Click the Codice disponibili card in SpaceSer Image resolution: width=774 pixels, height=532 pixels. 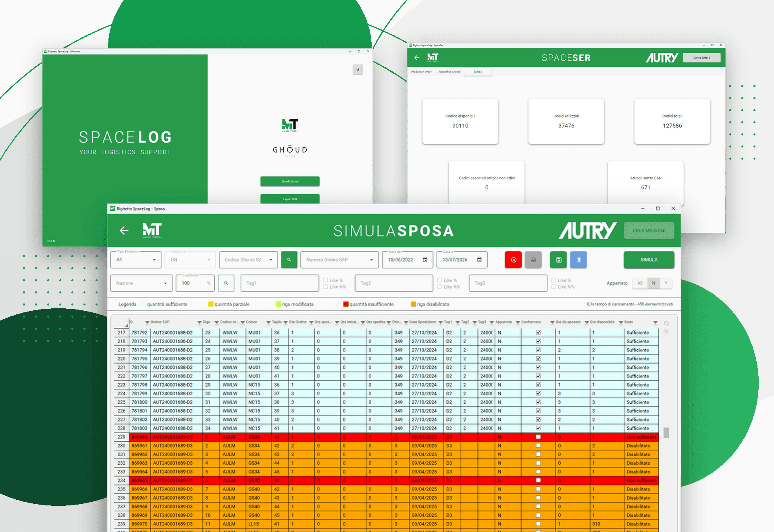(x=460, y=121)
